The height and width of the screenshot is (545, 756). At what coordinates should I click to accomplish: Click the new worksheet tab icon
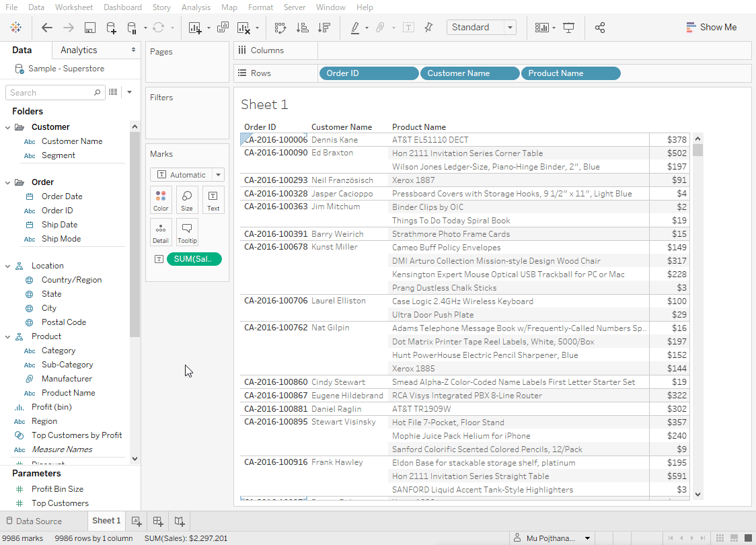pyautogui.click(x=137, y=521)
